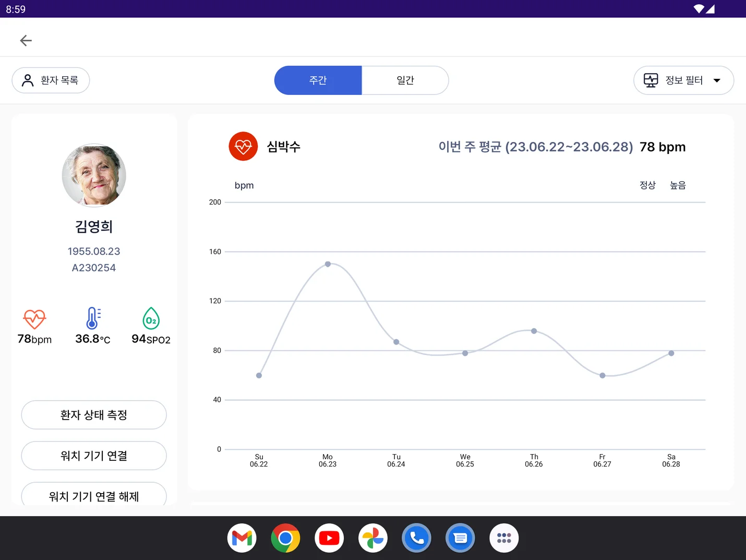Viewport: 746px width, 560px height.
Task: Click the patient's profile photo
Action: coord(94,175)
